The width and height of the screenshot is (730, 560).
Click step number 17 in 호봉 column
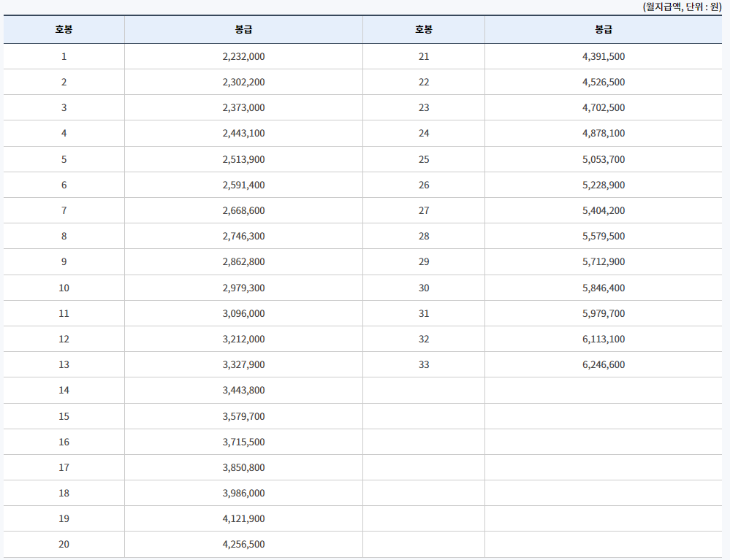64,467
